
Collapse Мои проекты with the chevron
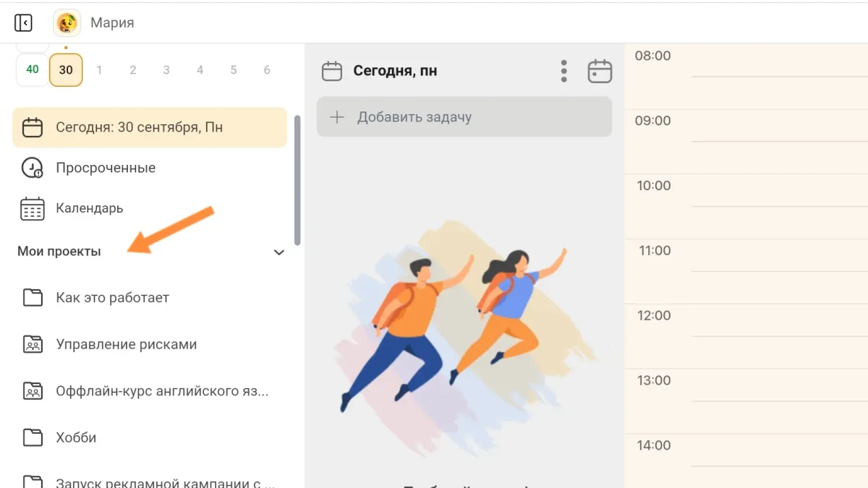click(x=279, y=252)
